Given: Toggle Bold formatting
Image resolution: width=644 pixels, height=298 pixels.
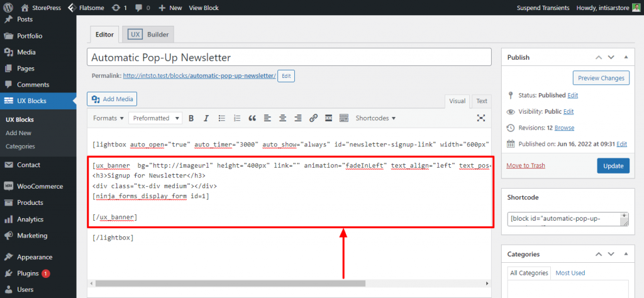Looking at the screenshot, I should 191,118.
